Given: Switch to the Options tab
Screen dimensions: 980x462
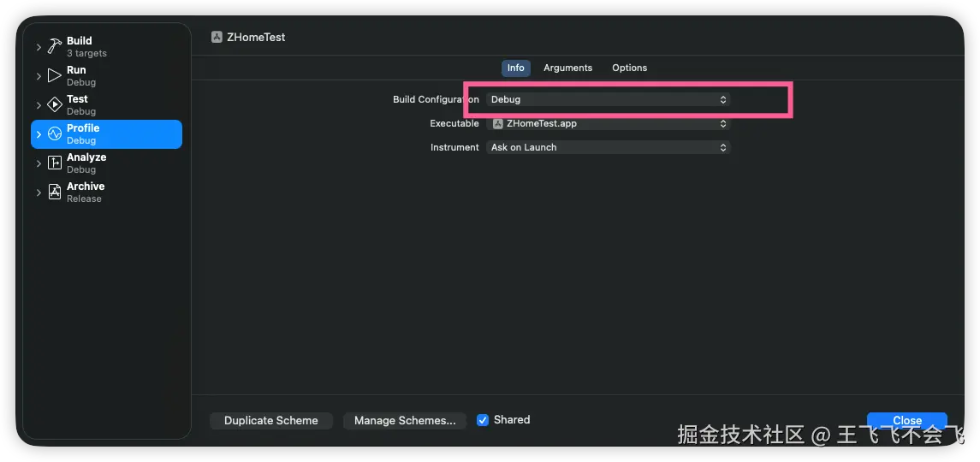Looking at the screenshot, I should pos(629,68).
